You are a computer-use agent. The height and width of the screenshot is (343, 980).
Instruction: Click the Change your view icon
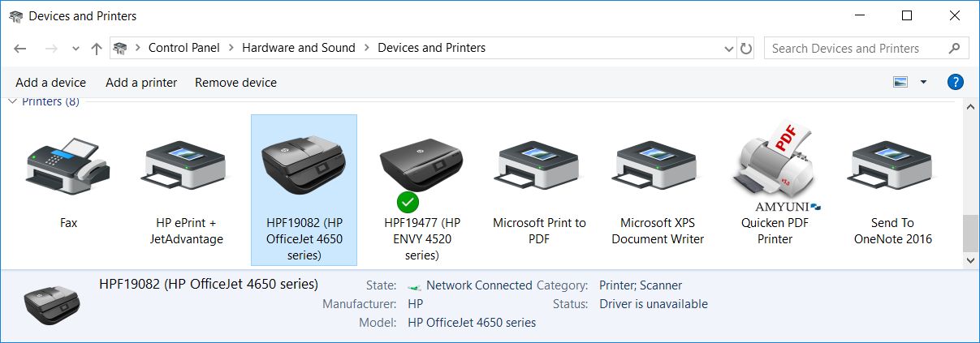pos(900,82)
